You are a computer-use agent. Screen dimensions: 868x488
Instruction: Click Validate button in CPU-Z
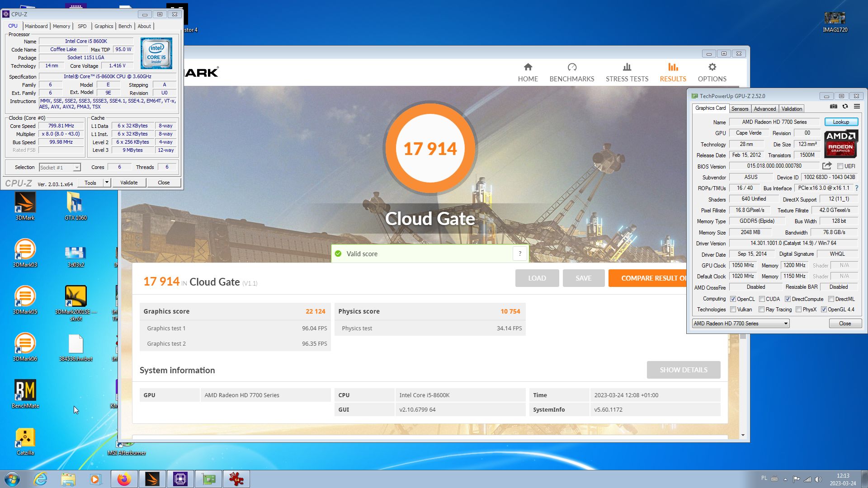click(x=129, y=183)
